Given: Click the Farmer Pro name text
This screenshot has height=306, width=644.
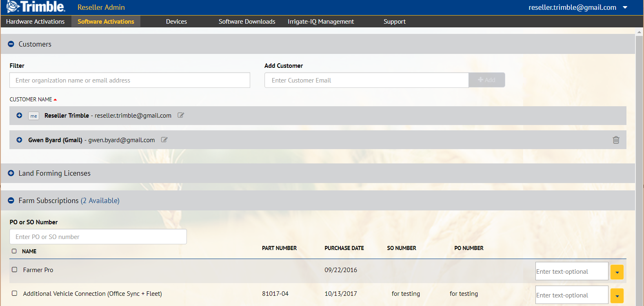Looking at the screenshot, I should (x=38, y=270).
